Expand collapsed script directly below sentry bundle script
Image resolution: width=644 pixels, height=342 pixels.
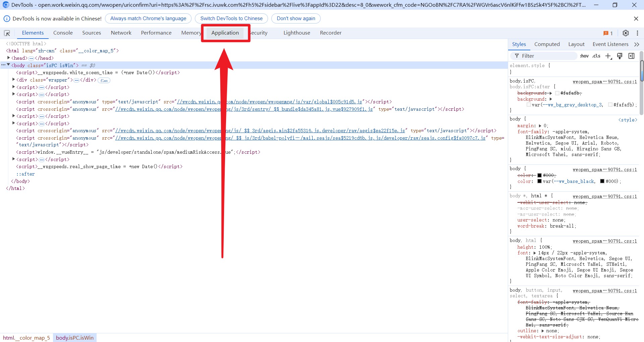(x=14, y=116)
